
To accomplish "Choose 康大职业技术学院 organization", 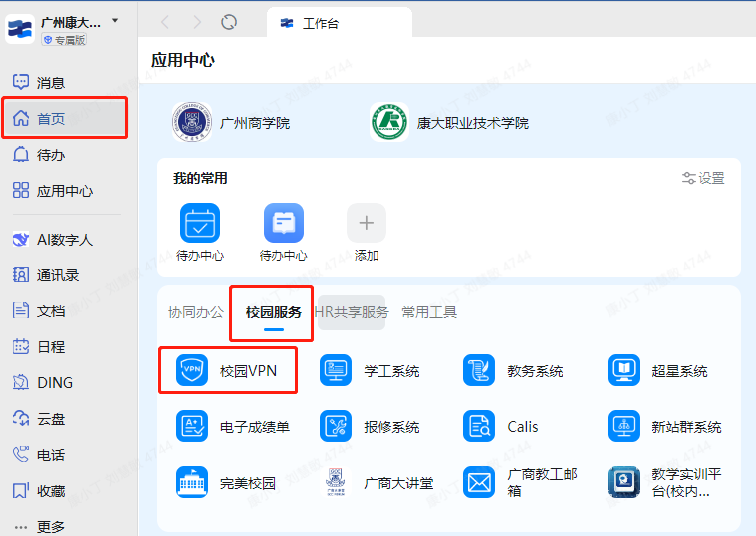I will click(449, 123).
